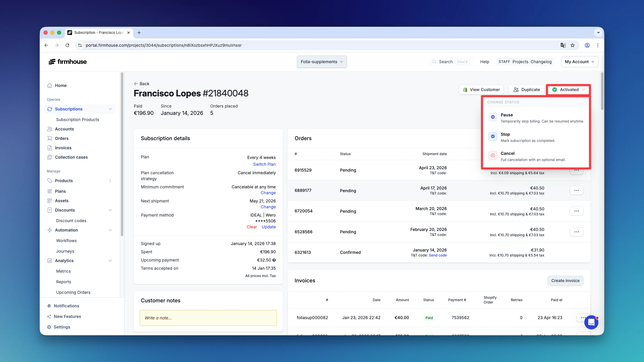Select Stop from Change Status menu
Screen dimensions: 644x362
coord(536,137)
